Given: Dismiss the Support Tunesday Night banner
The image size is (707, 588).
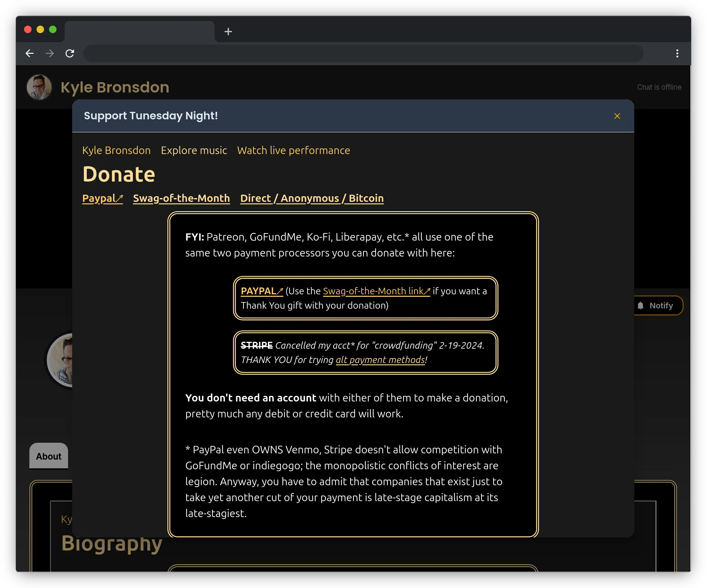Looking at the screenshot, I should [x=617, y=116].
